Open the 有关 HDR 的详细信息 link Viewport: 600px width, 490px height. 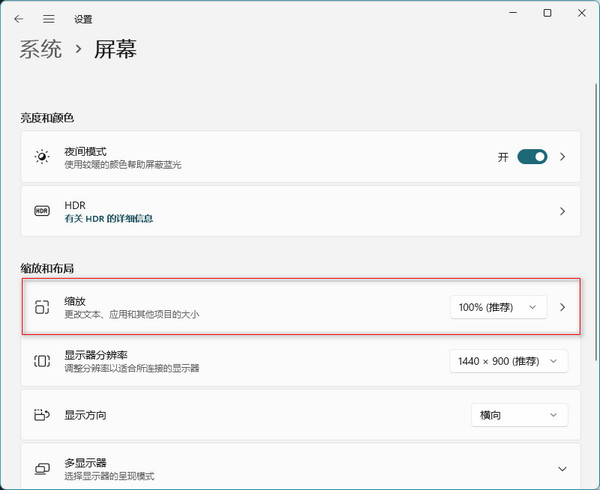[x=108, y=218]
